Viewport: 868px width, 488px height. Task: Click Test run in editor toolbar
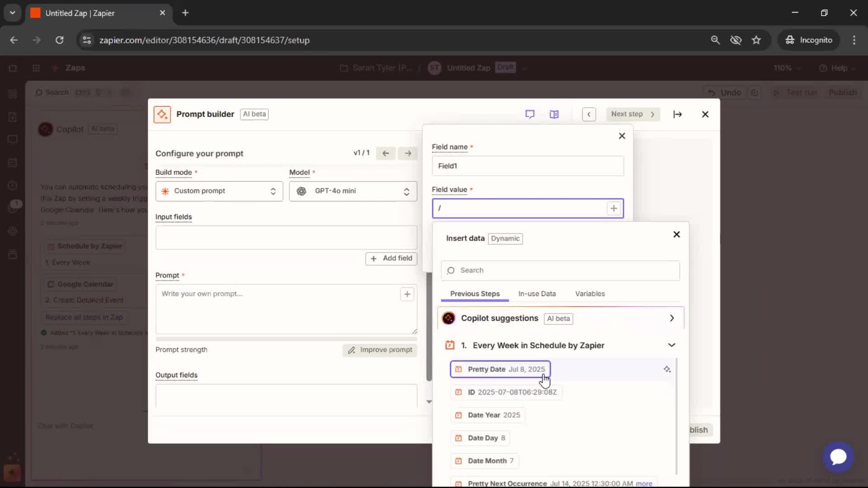coord(796,93)
